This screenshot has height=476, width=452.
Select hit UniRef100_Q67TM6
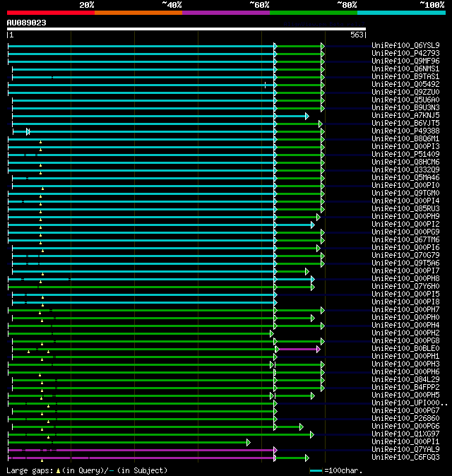405,240
